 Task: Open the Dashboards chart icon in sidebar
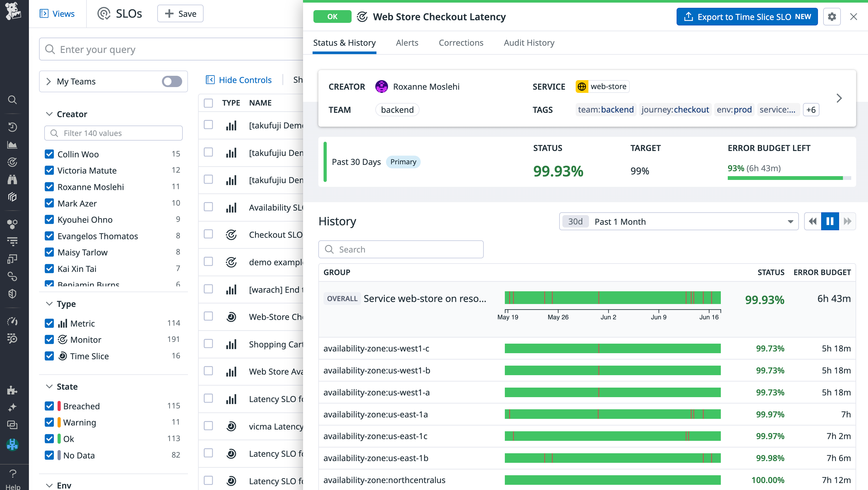12,145
